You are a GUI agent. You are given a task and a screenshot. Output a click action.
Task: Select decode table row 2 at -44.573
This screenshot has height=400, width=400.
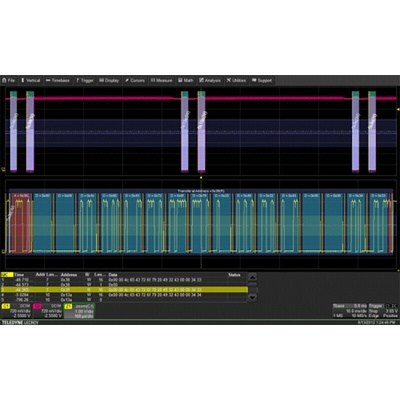(x=124, y=285)
